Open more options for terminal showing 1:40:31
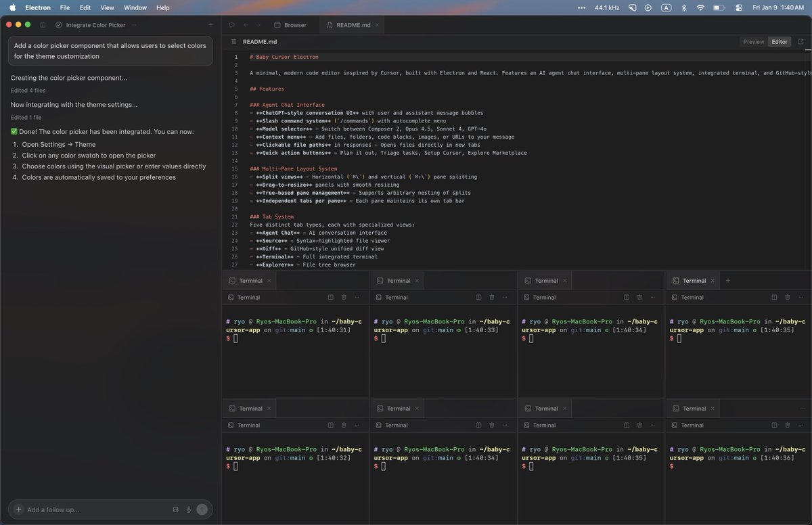812x525 pixels. pyautogui.click(x=357, y=297)
